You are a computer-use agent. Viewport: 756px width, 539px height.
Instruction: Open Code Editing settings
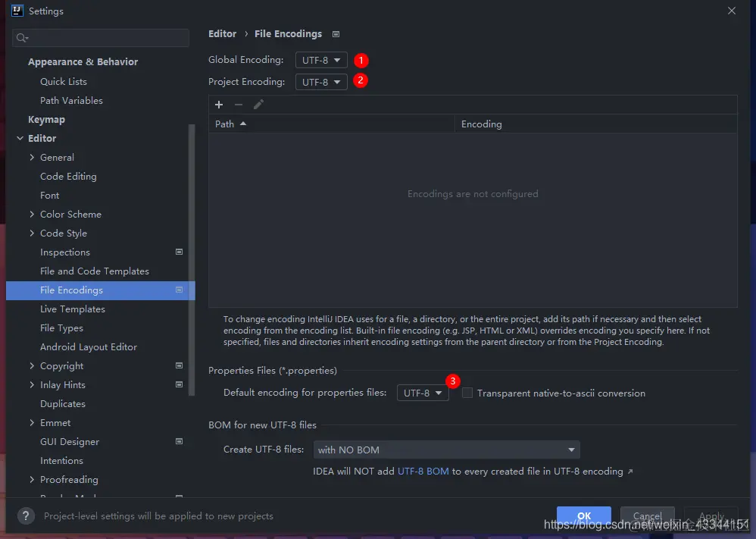coord(68,177)
